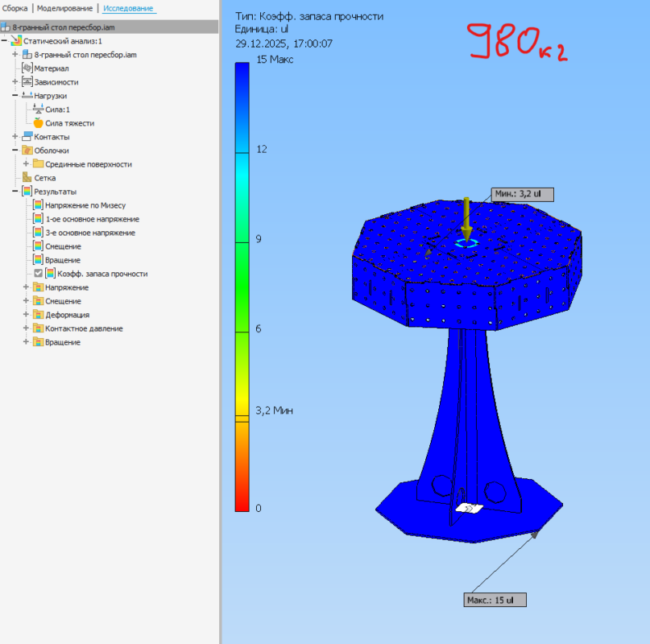This screenshot has height=644, width=650.
Task: Select the 1-ое основное напряжение result icon
Action: pos(37,219)
